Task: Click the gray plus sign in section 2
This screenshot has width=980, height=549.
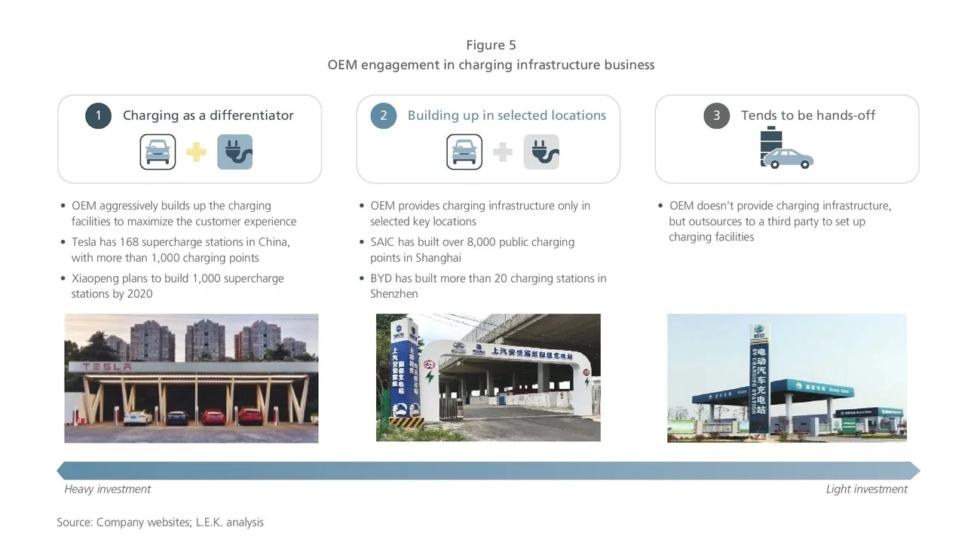Action: (x=503, y=152)
